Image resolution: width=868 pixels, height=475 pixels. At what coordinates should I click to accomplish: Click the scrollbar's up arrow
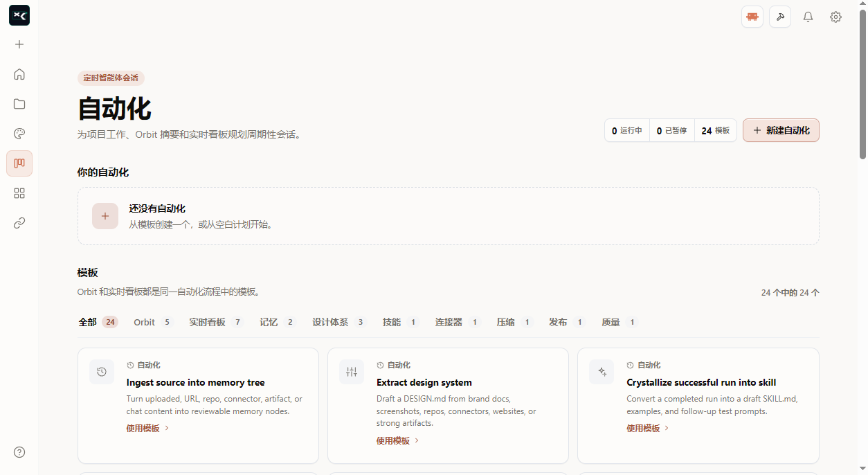coord(862,4)
